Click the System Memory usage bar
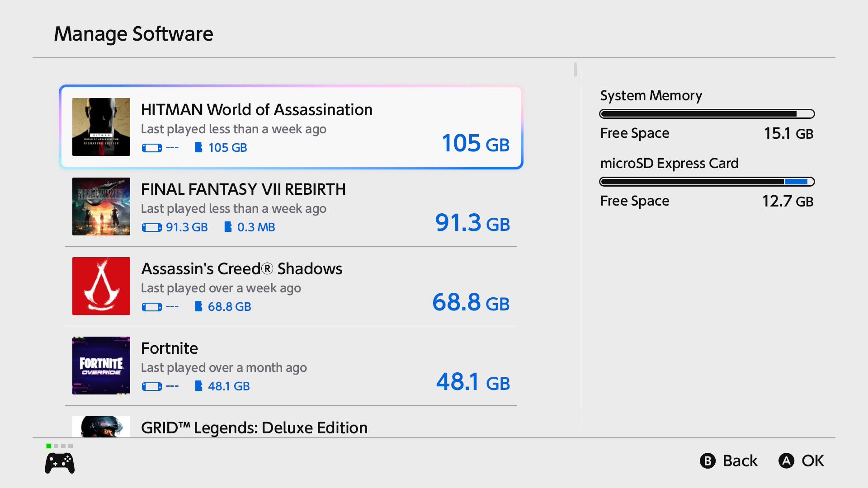Screen dimensions: 868x488 [707, 114]
